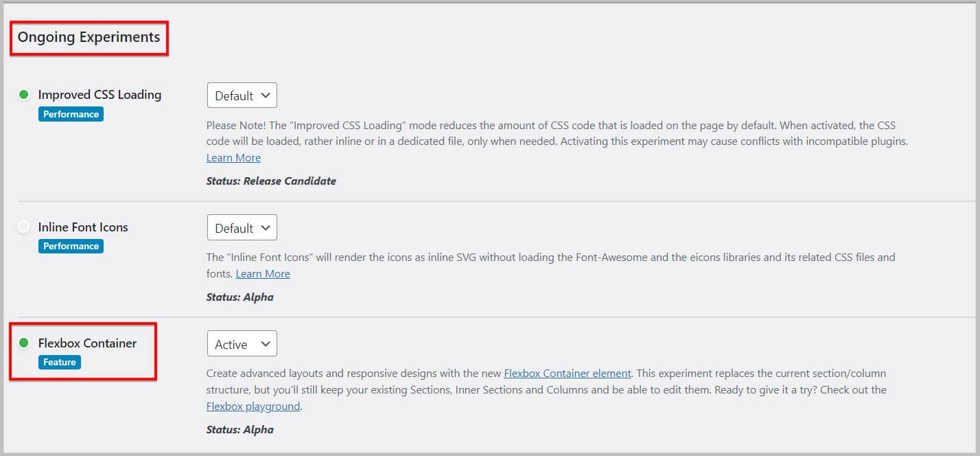This screenshot has width=980, height=456.
Task: Click the Flexbox Container element hyperlink
Action: pos(568,373)
